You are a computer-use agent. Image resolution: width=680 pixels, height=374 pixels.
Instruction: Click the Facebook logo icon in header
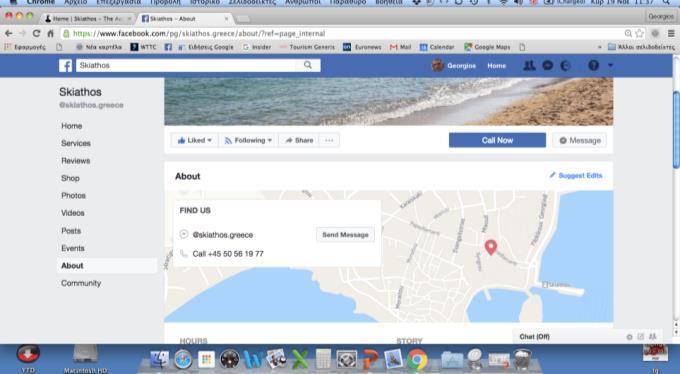65,66
